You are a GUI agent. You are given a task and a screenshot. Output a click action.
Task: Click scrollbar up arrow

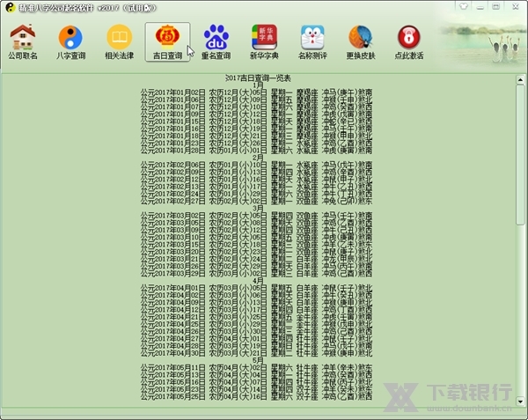(520, 80)
